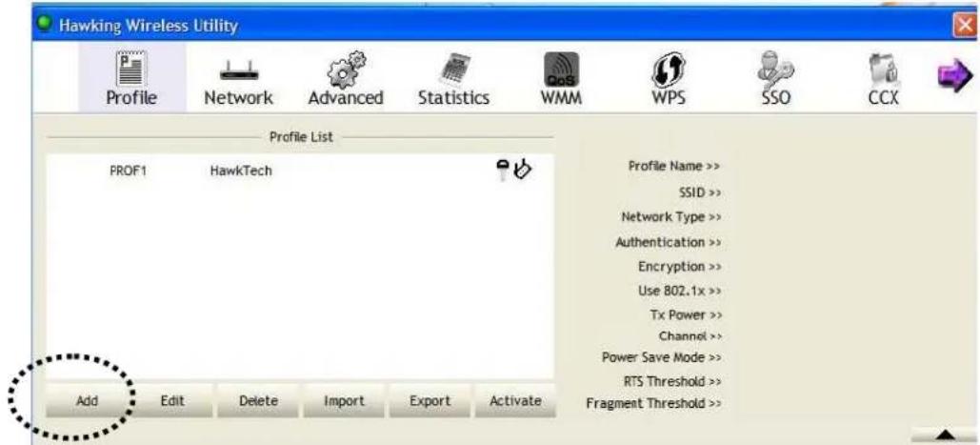The image size is (980, 445).
Task: Close the Hawking Wireless Utility window
Action: coord(968,27)
